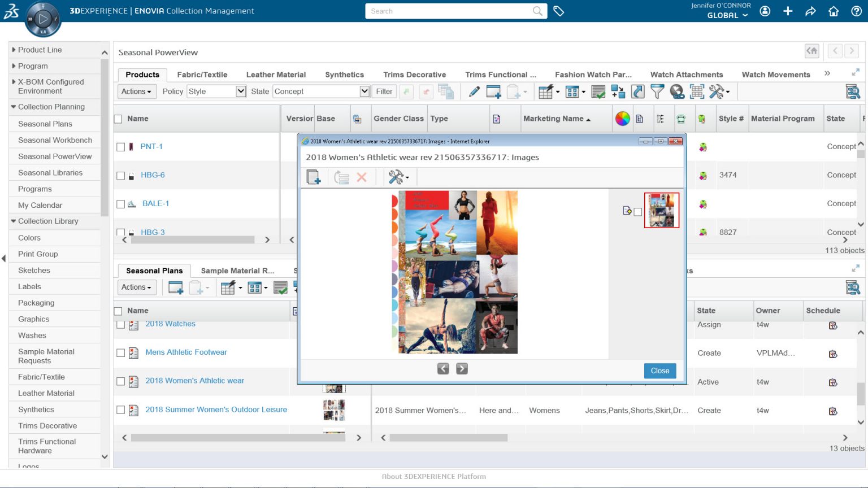868x488 pixels.
Task: Click the share arrow icon in header
Action: pos(810,11)
